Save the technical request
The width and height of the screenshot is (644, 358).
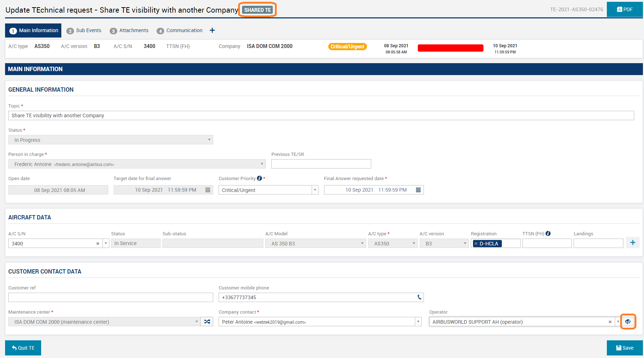(x=625, y=348)
